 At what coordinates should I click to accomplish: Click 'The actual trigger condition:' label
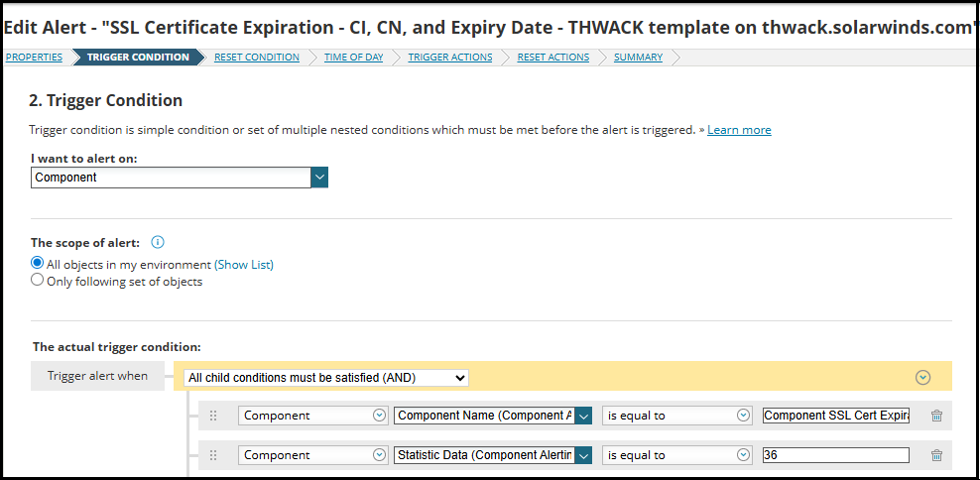pyautogui.click(x=117, y=346)
